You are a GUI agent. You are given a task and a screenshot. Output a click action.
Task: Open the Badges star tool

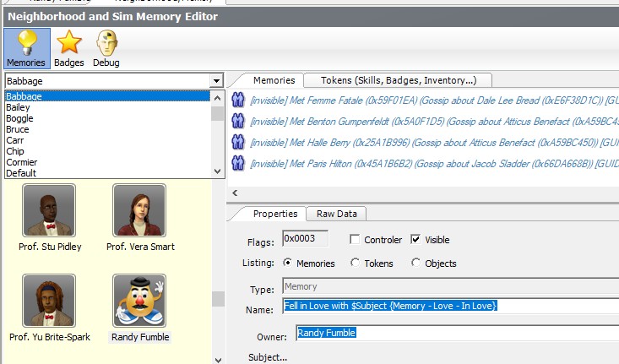tap(68, 47)
